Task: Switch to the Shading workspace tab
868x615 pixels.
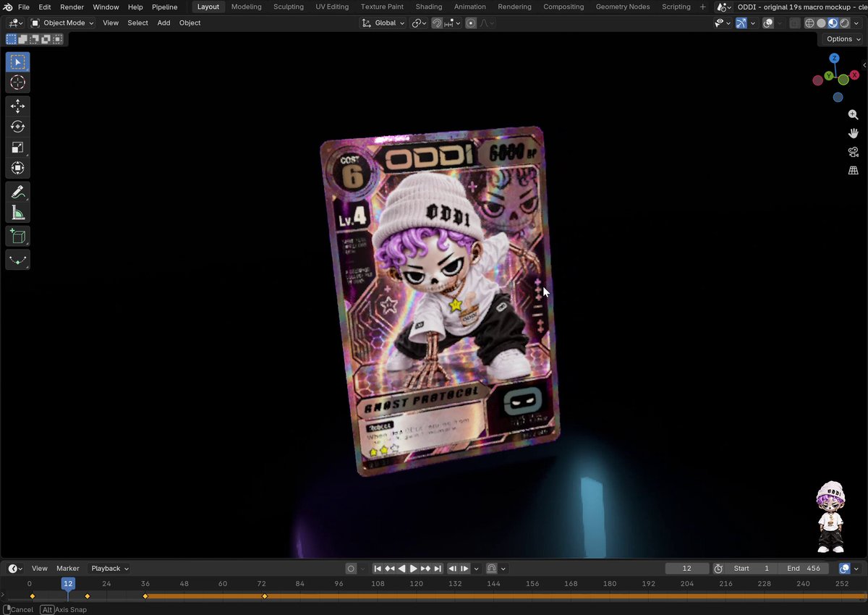Action: tap(429, 7)
